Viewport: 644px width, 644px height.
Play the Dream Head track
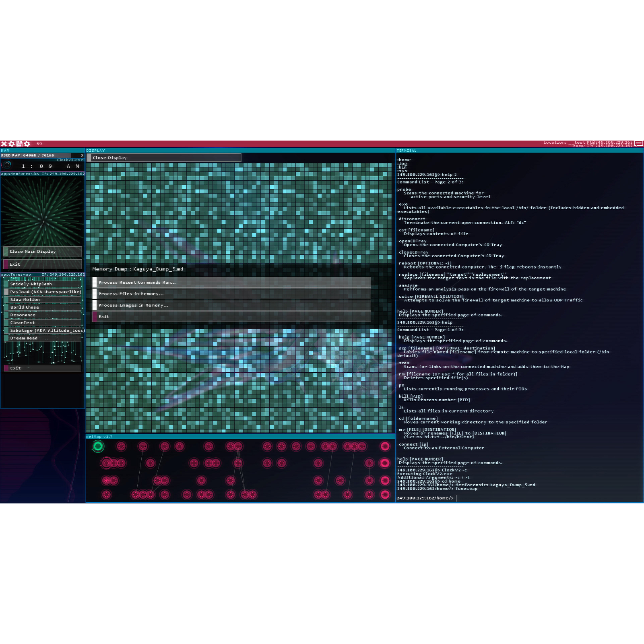[43, 338]
